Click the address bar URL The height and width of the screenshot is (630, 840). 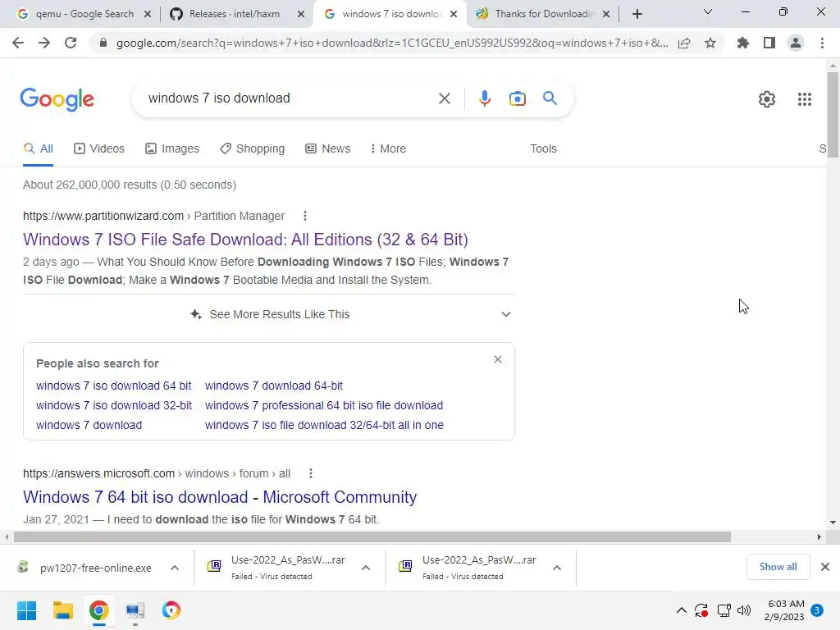[392, 43]
